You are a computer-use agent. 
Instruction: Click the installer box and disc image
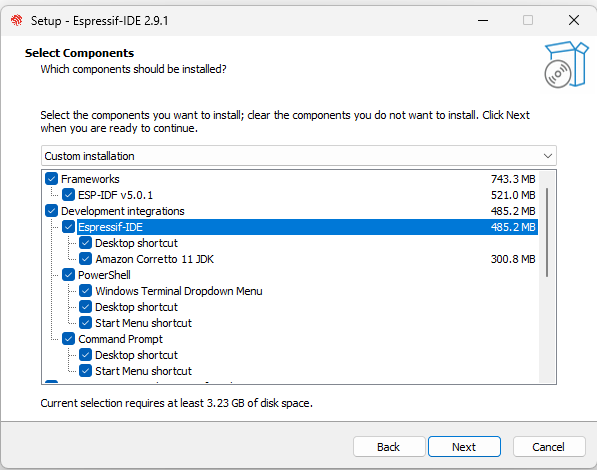[x=566, y=65]
